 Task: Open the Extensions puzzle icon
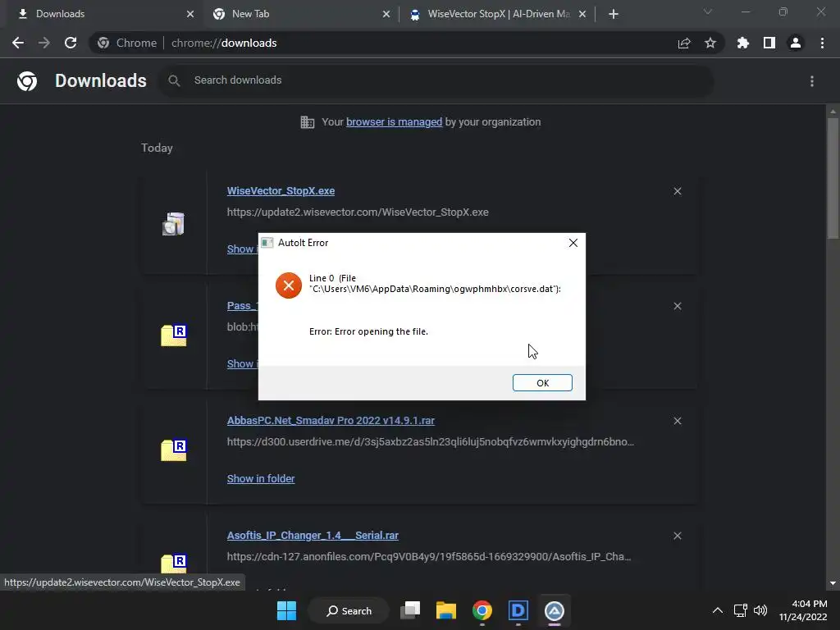coord(742,43)
